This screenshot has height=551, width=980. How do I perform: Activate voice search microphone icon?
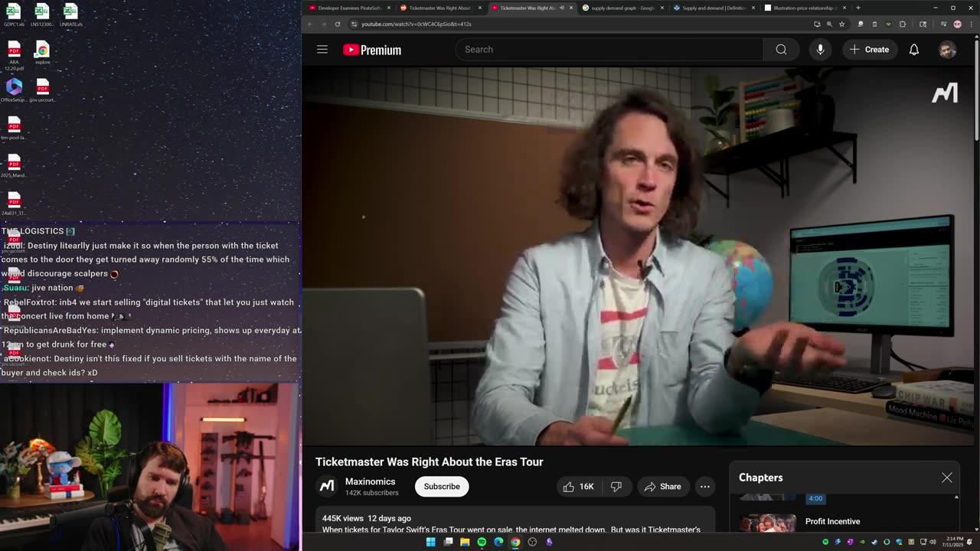click(820, 50)
